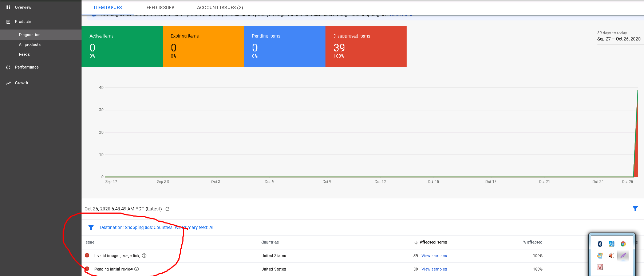This screenshot has width=644, height=276.
Task: Open help for Invalid image issue
Action: click(x=144, y=256)
